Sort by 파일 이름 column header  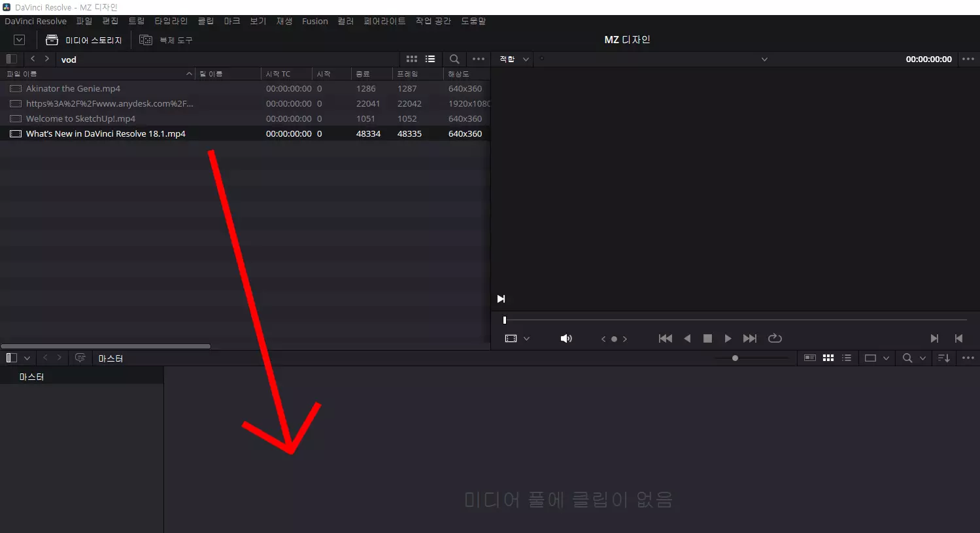[x=98, y=74]
